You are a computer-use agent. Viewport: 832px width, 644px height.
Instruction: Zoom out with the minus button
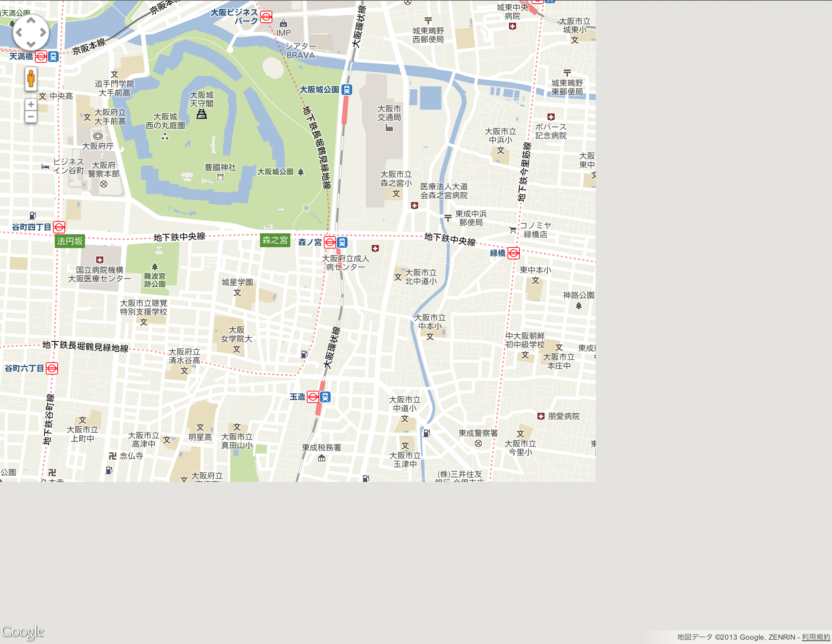point(31,117)
